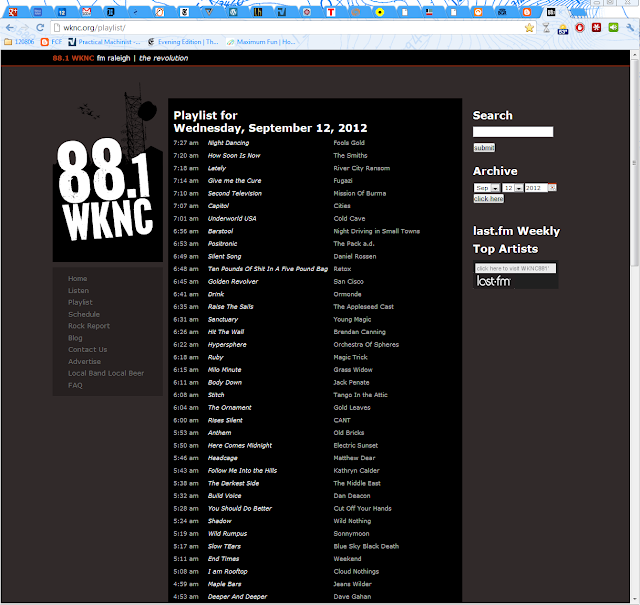Switch to the Gmail tab
Image resolution: width=640 pixels, height=605 pixels.
[87, 12]
